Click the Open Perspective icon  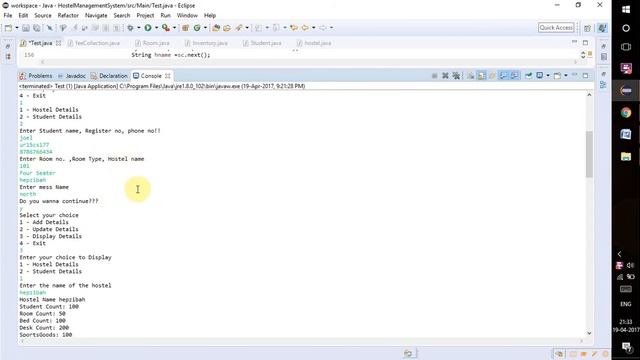point(587,28)
